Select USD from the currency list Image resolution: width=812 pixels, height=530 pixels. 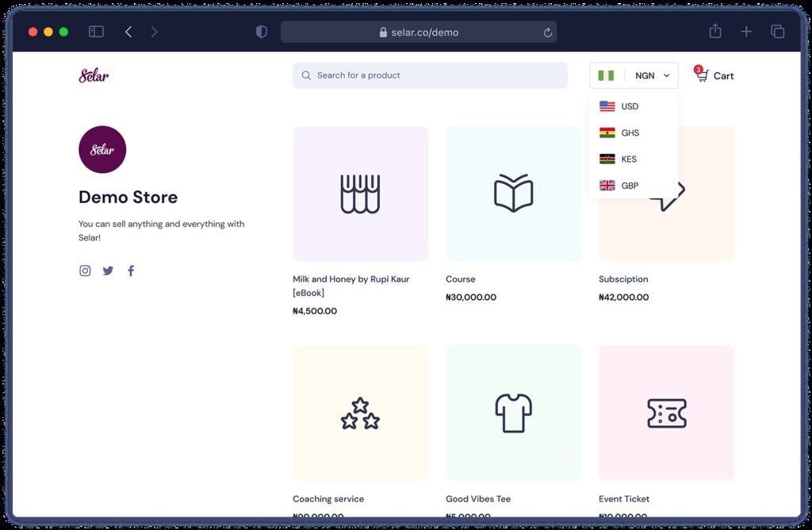coord(630,106)
